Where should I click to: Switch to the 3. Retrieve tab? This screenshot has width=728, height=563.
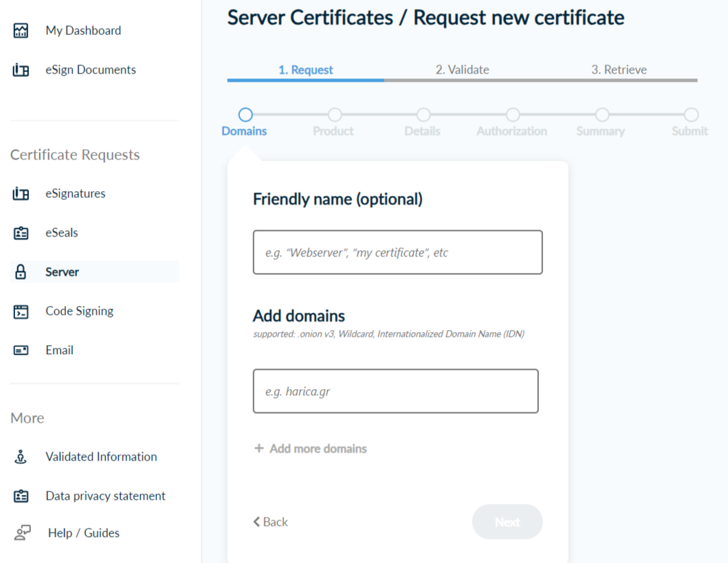pyautogui.click(x=619, y=70)
